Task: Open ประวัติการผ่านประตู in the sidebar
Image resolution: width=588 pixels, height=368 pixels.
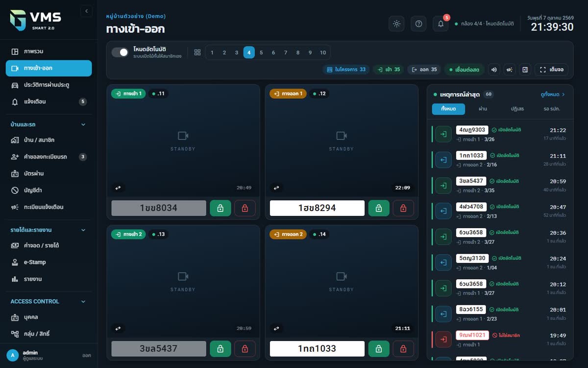Action: coord(49,85)
